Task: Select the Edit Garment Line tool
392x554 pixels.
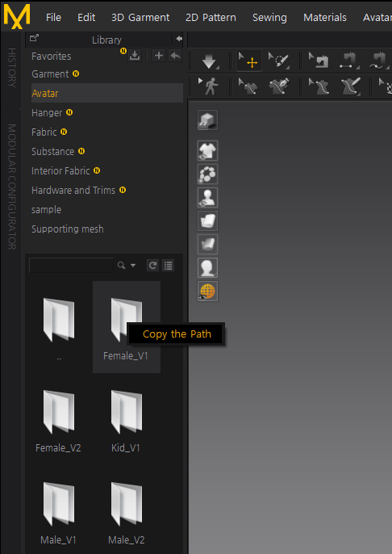Action: tap(248, 86)
